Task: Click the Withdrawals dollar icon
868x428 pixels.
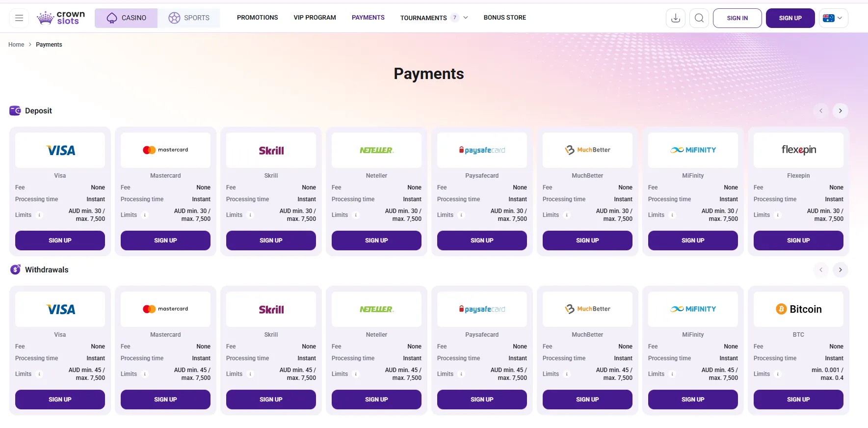Action: [x=15, y=269]
